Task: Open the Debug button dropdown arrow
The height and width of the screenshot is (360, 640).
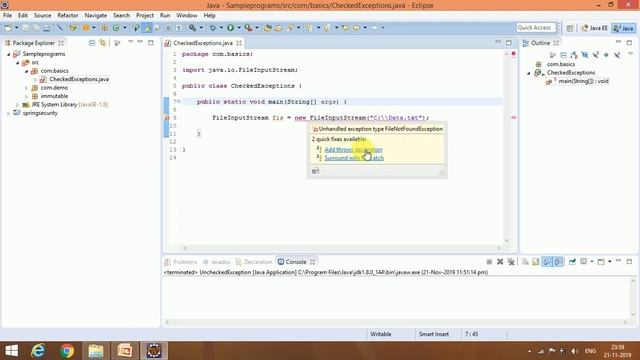Action: pyautogui.click(x=221, y=28)
